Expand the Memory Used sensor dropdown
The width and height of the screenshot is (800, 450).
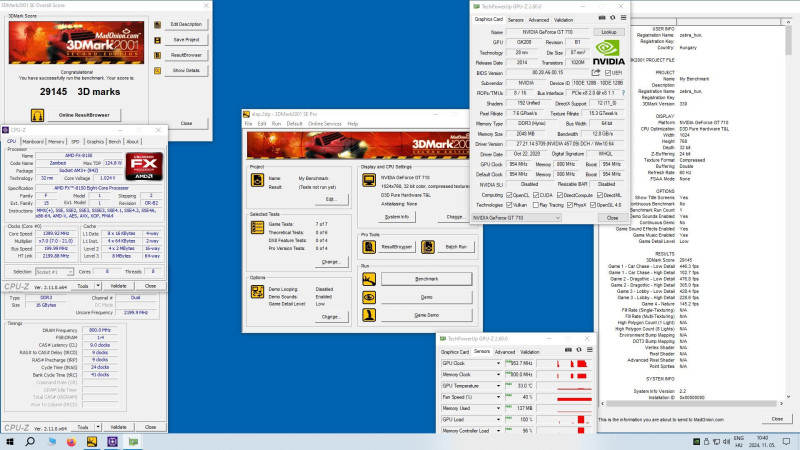point(498,408)
